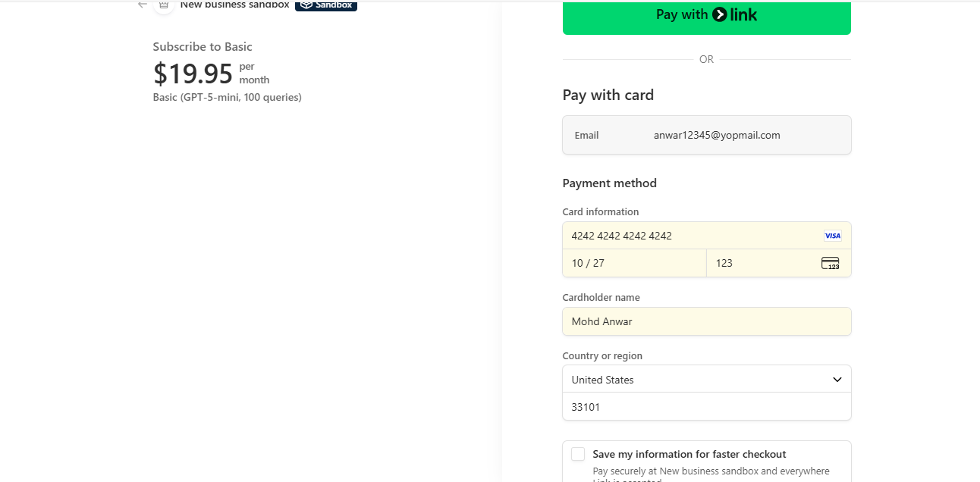Click the Link logo arrow icon

point(720,14)
